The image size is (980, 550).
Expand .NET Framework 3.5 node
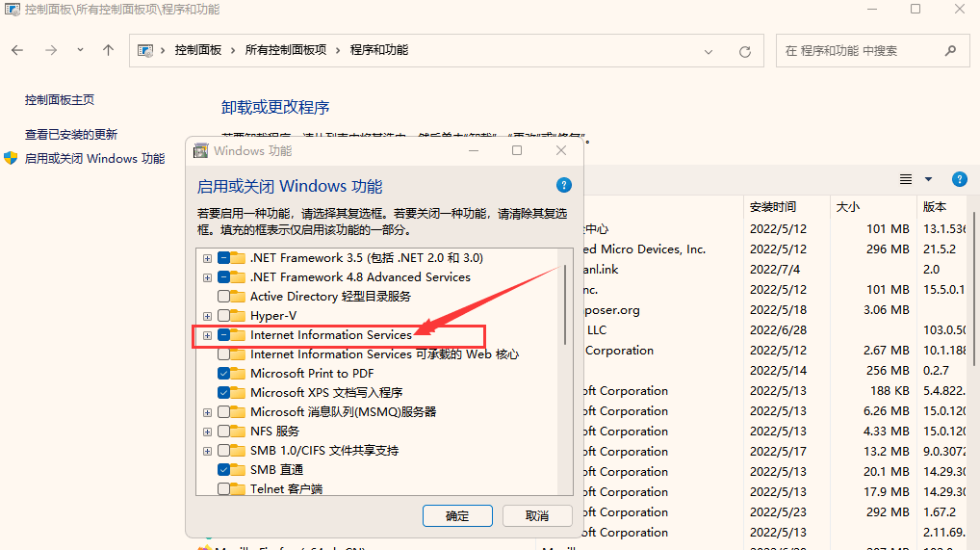tap(207, 258)
